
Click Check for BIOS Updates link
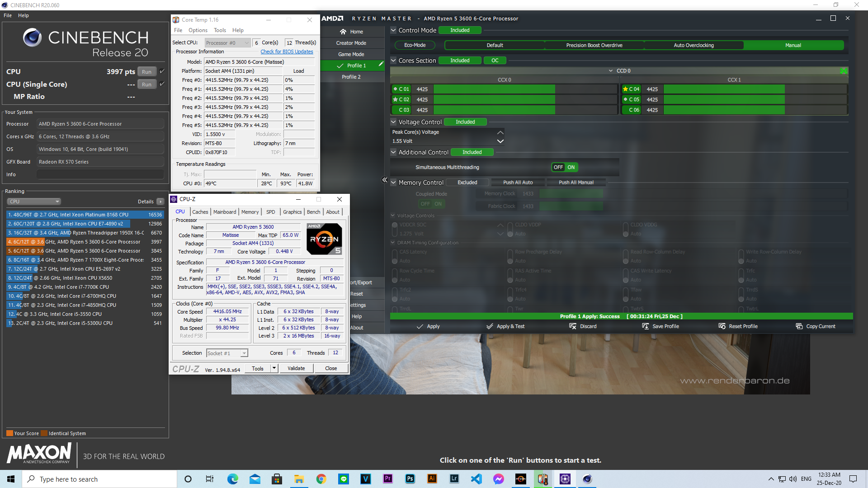pos(287,52)
